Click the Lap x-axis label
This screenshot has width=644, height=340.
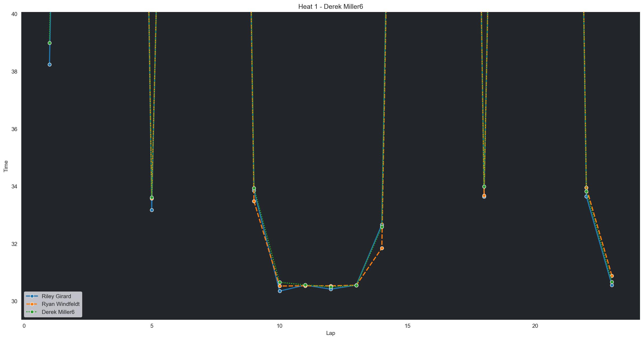tap(331, 333)
